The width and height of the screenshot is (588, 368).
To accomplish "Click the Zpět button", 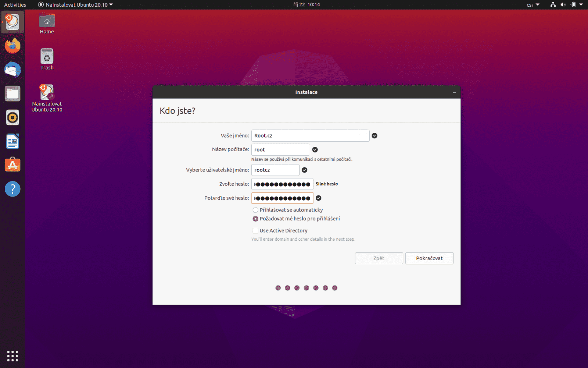I will click(x=379, y=258).
